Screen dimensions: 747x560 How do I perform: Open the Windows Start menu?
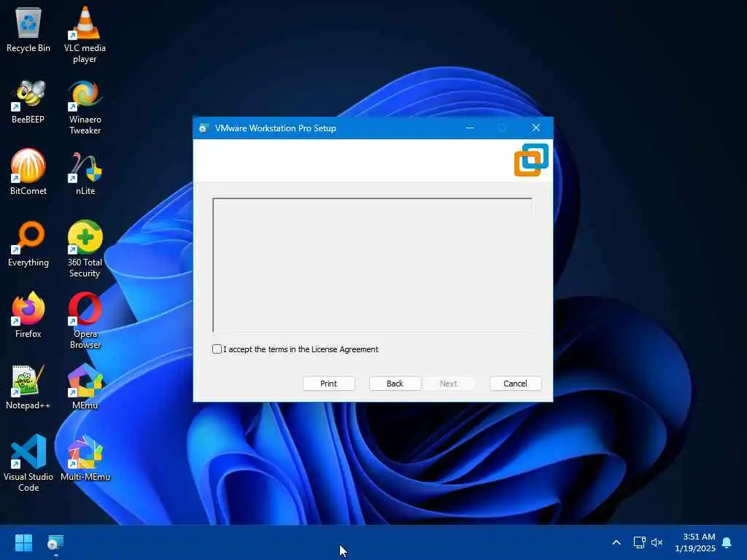pyautogui.click(x=23, y=542)
